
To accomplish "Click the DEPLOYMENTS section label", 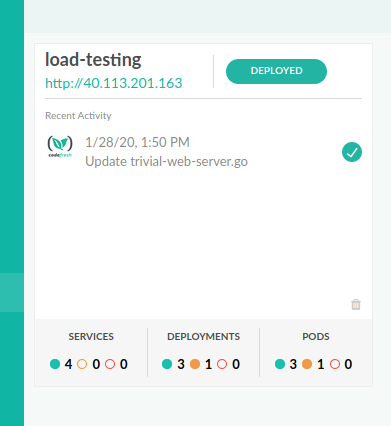I will (x=203, y=337).
